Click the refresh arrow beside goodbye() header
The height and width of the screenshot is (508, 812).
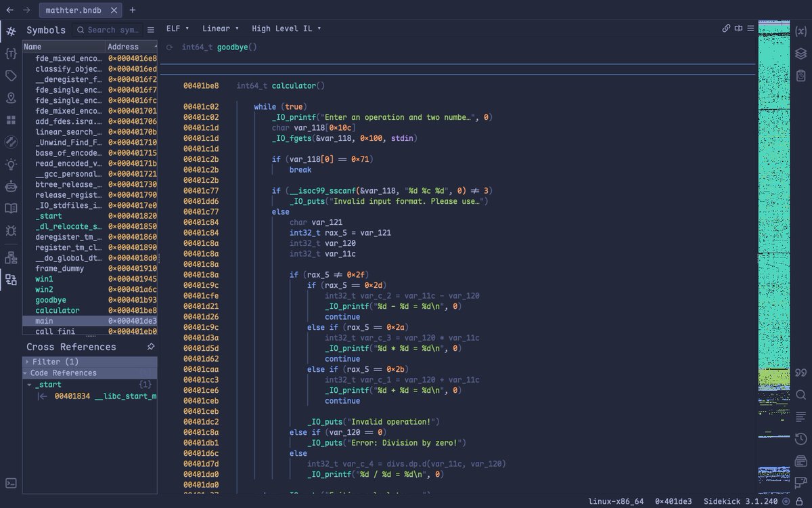[x=169, y=47]
